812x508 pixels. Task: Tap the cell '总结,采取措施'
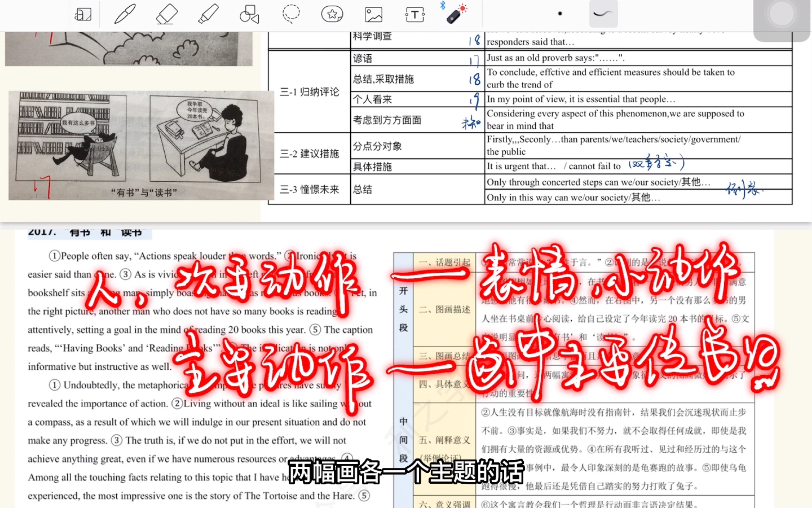point(417,79)
